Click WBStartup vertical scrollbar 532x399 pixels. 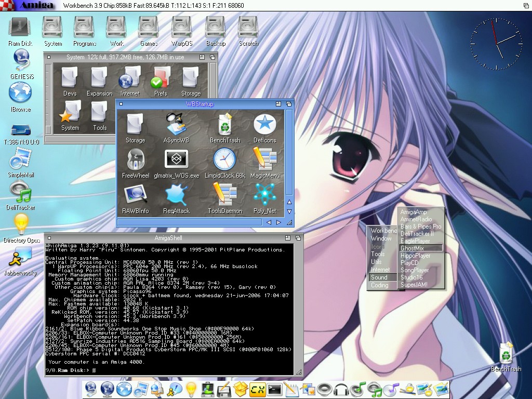coord(289,153)
